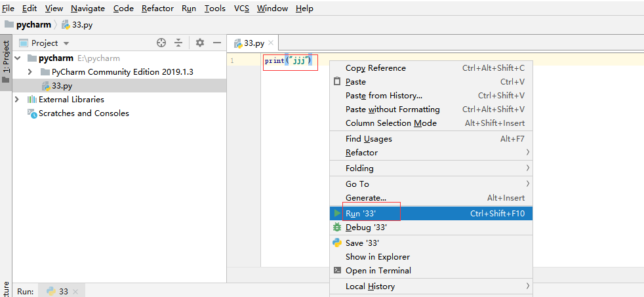Click the External Libraries bars icon
644x297 pixels.
(x=31, y=100)
